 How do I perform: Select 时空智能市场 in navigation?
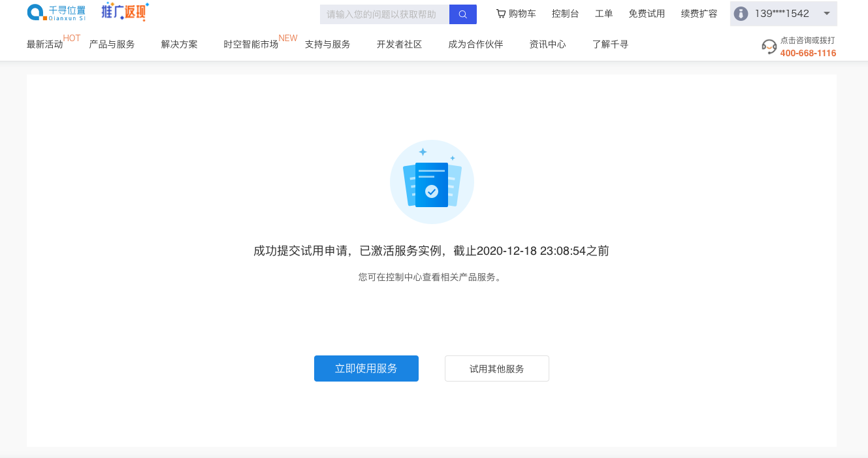[x=251, y=44]
